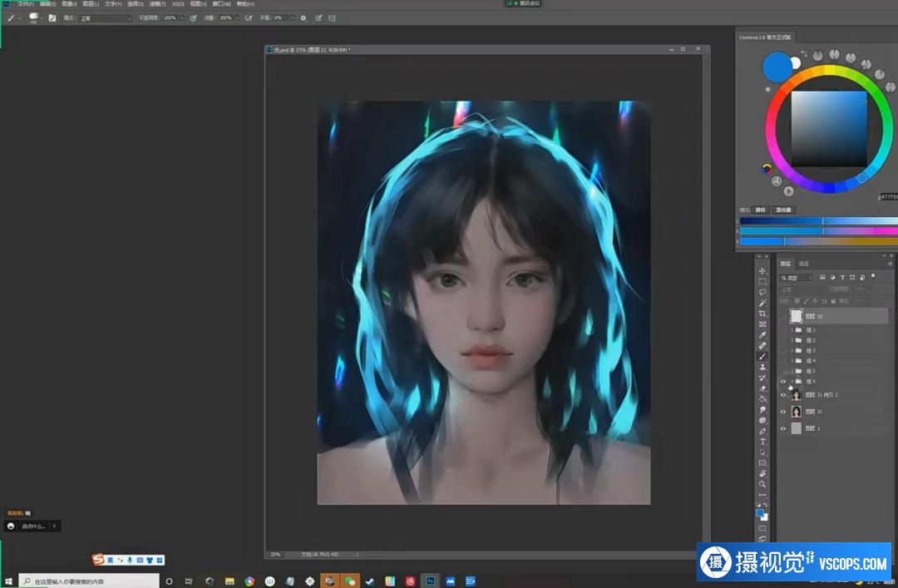The height and width of the screenshot is (588, 898).
Task: Select the Rectangle shape tool
Action: pos(762,463)
